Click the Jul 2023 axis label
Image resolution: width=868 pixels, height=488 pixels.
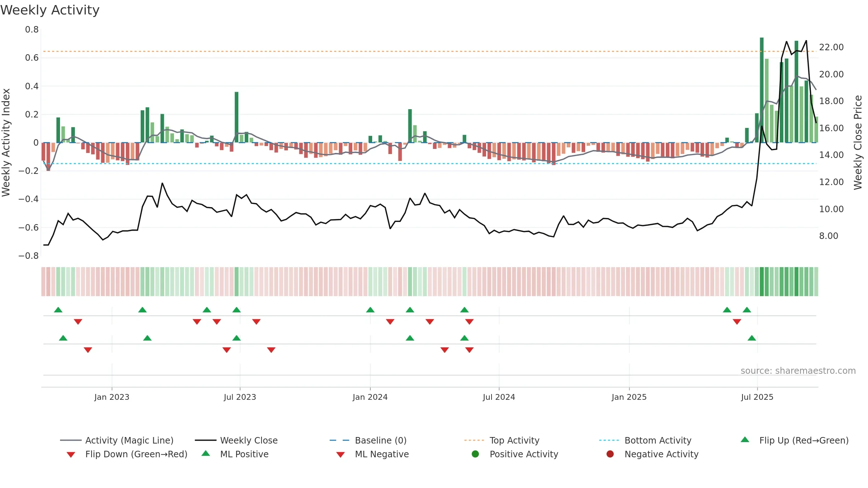(240, 397)
